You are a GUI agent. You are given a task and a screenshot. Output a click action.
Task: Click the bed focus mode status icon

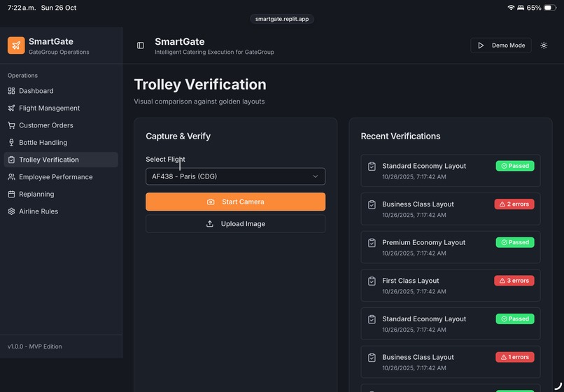[x=521, y=8]
